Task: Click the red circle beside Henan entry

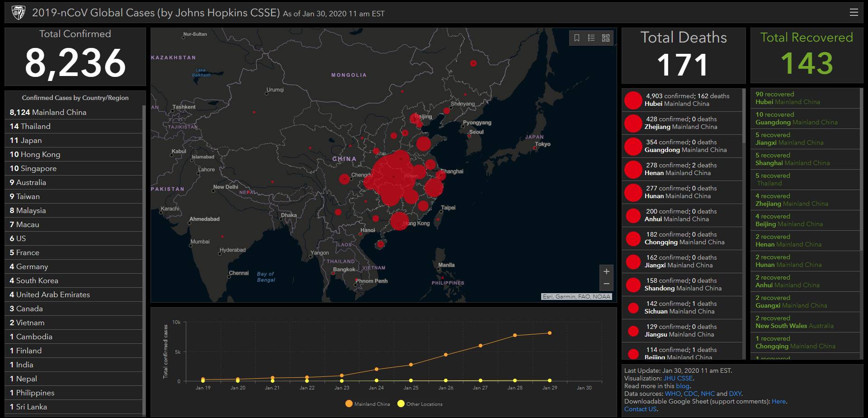Action: coord(633,169)
